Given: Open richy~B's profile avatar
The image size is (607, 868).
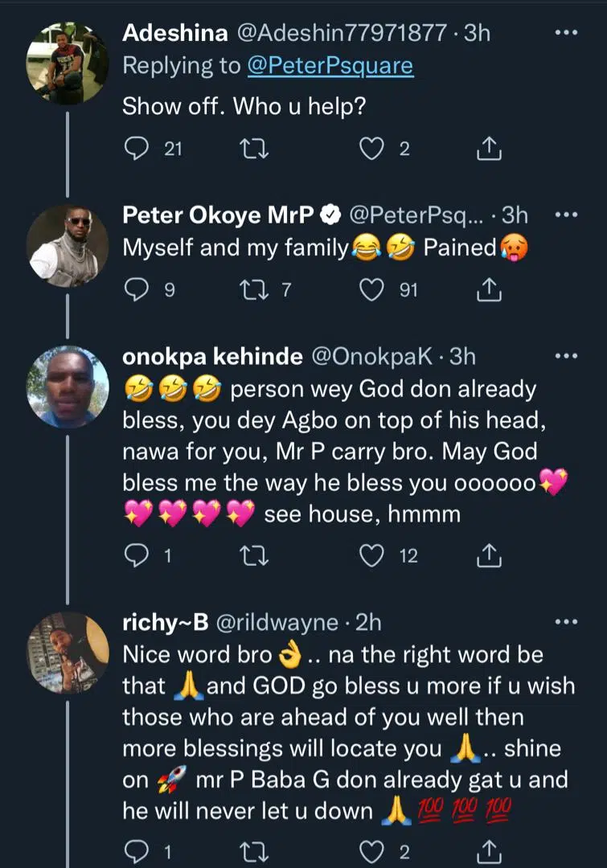Looking at the screenshot, I should (68, 651).
